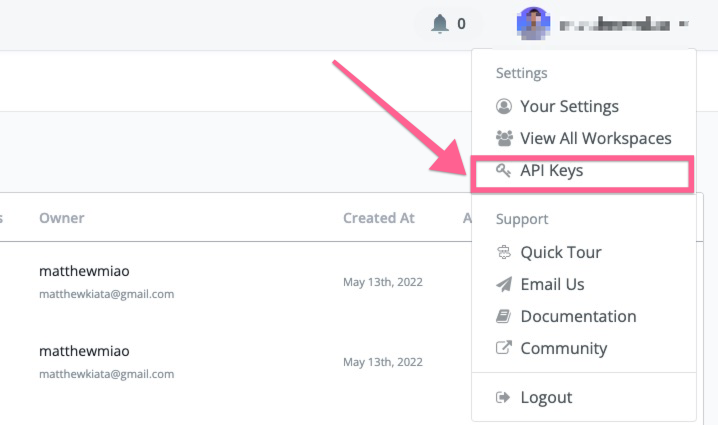This screenshot has width=718, height=425.
Task: Sort by the Created At column header
Action: click(379, 218)
